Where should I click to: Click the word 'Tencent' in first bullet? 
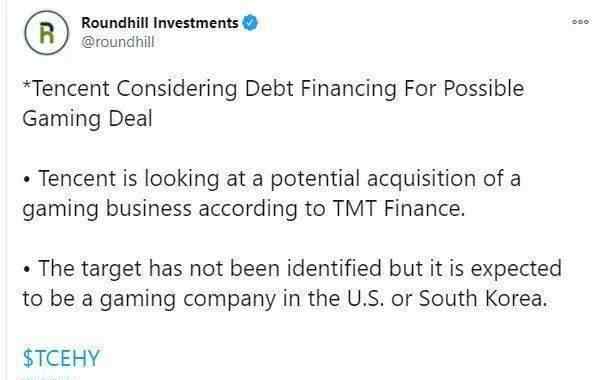(77, 178)
